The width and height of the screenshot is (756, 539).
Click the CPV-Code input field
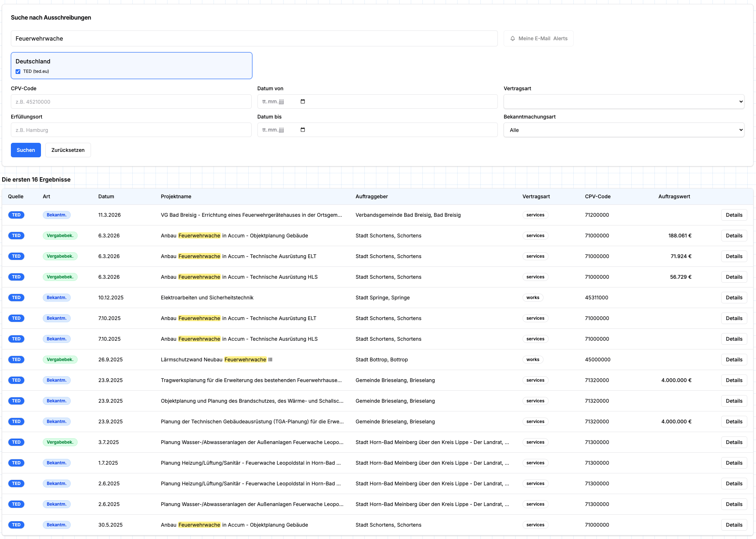tap(131, 101)
